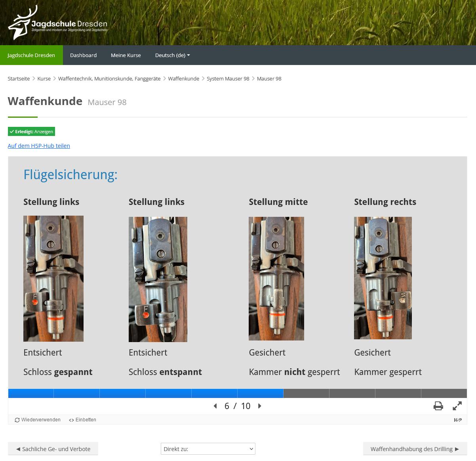Click first Stellung links rifle photo
476x461 pixels.
coord(53,279)
